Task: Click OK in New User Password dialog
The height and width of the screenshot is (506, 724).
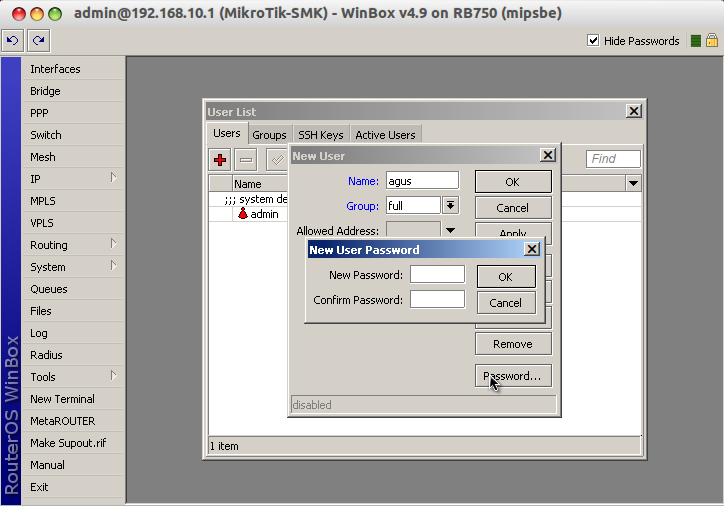Action: tap(506, 277)
